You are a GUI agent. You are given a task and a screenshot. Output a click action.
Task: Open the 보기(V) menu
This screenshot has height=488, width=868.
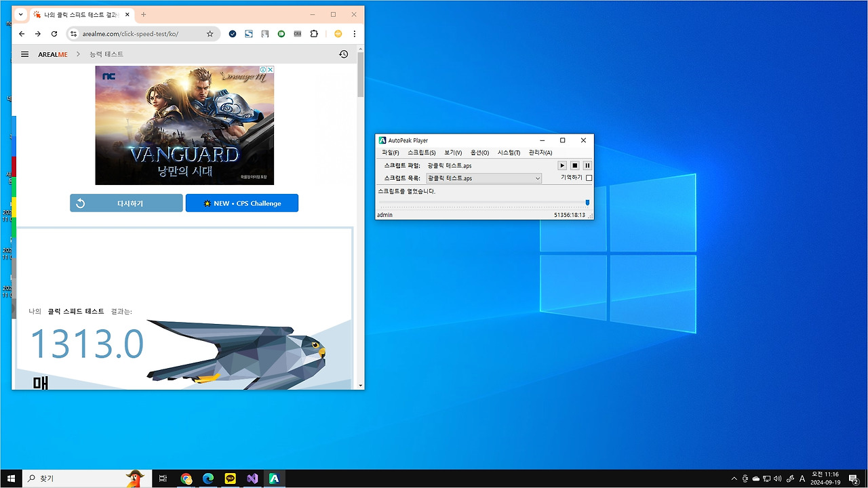(x=453, y=152)
